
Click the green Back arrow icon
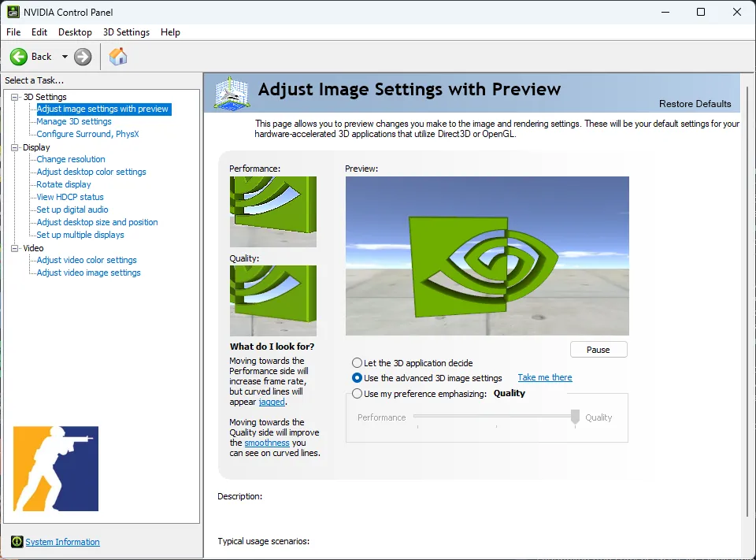point(19,57)
